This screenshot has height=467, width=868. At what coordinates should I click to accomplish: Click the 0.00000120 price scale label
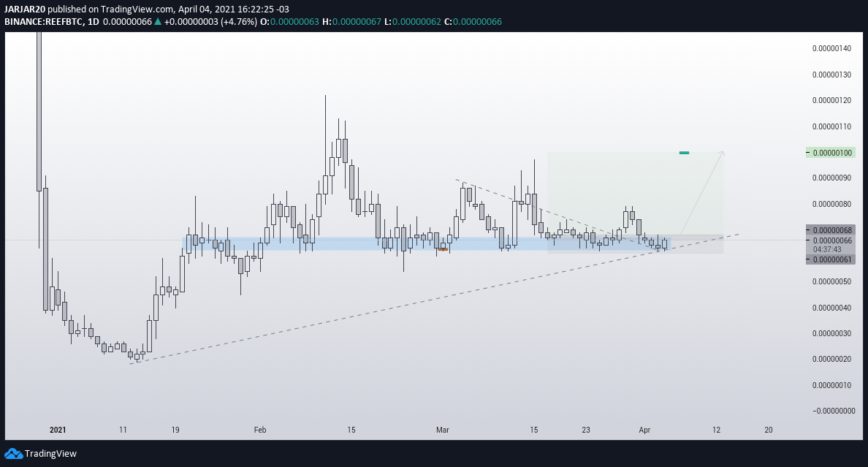pos(832,100)
